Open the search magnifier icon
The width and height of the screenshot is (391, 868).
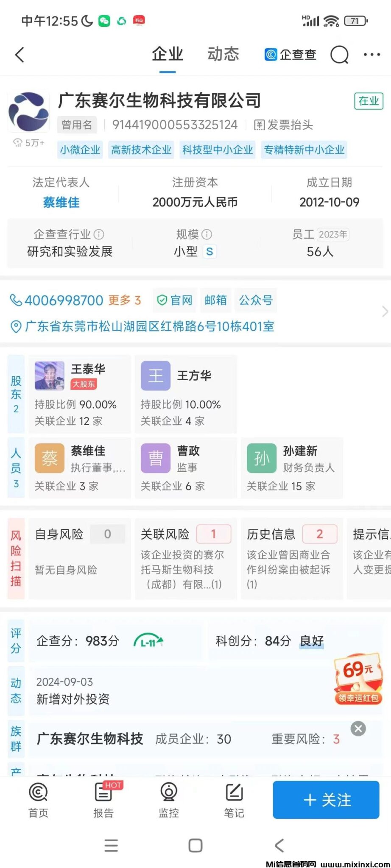click(339, 55)
